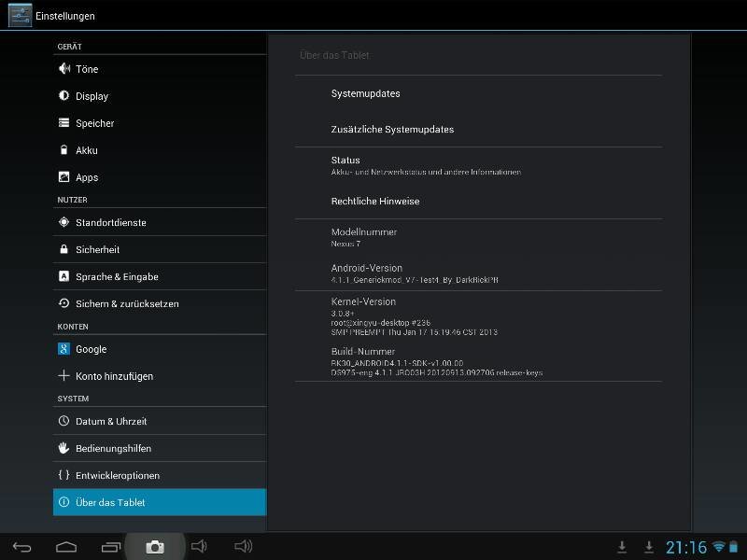Select Akku in the settings list
Screen dimensions: 747x560
coord(160,150)
